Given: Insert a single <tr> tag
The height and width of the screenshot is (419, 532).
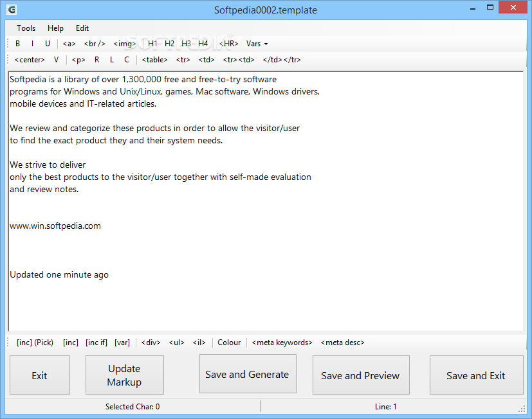Looking at the screenshot, I should pos(183,60).
